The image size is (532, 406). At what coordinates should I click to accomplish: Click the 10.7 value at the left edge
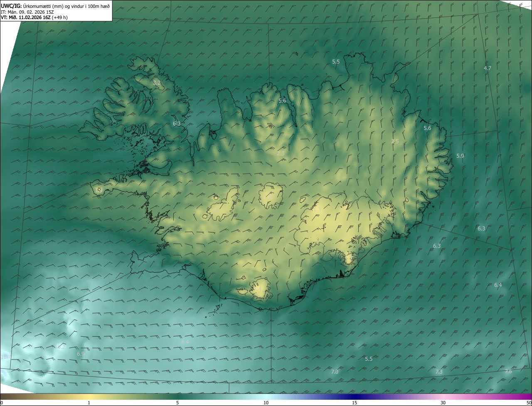click(x=6, y=357)
